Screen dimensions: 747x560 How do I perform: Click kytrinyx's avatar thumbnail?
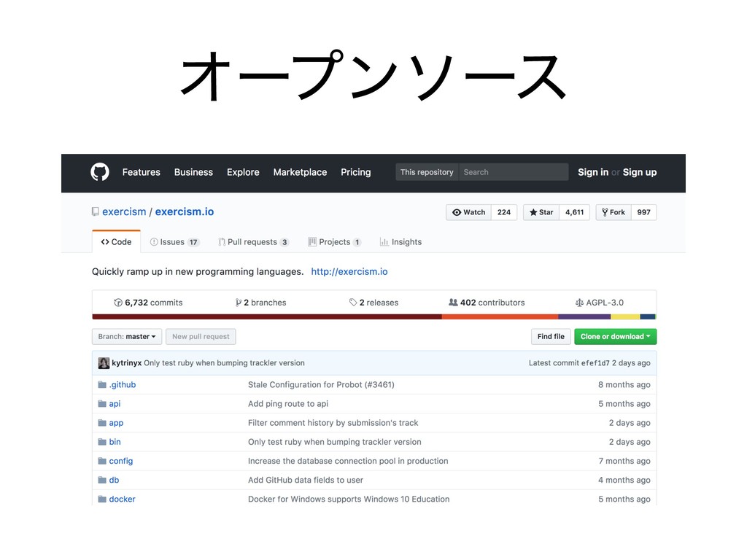(x=104, y=362)
